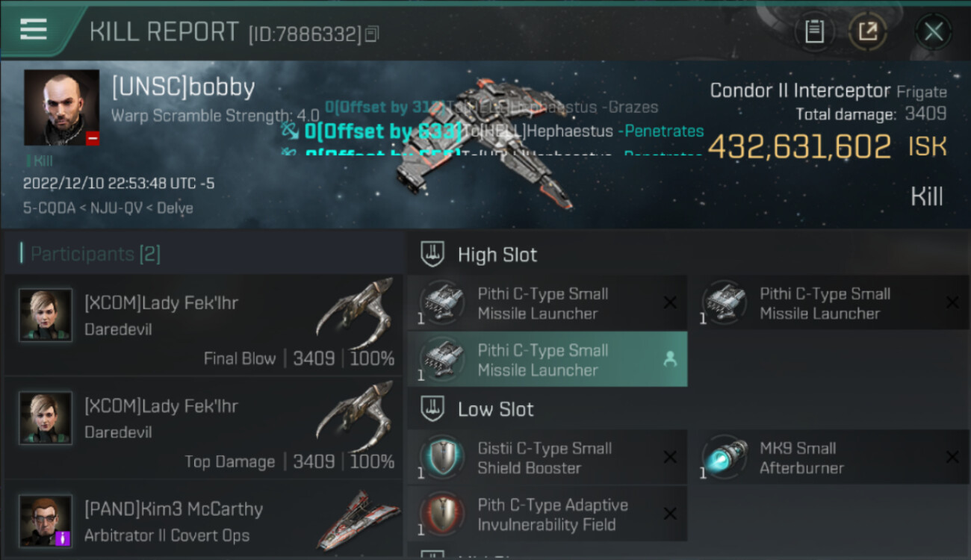The image size is (971, 560).
Task: Tap the X mark on afterburner module
Action: pyautogui.click(x=952, y=457)
